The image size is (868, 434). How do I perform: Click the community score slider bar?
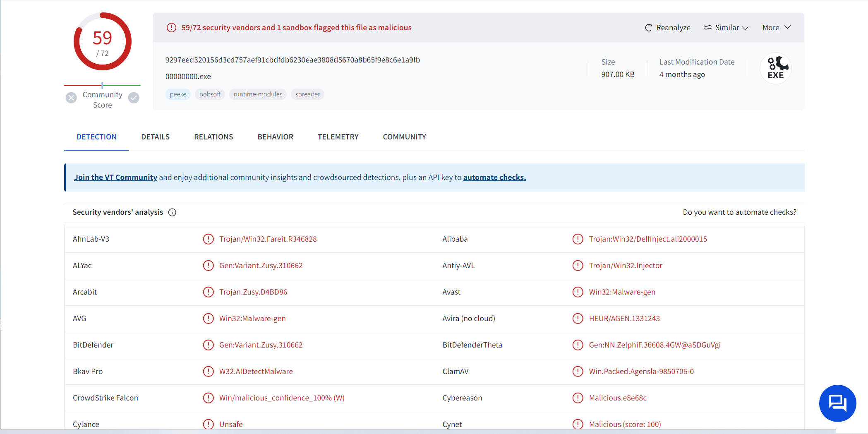102,85
